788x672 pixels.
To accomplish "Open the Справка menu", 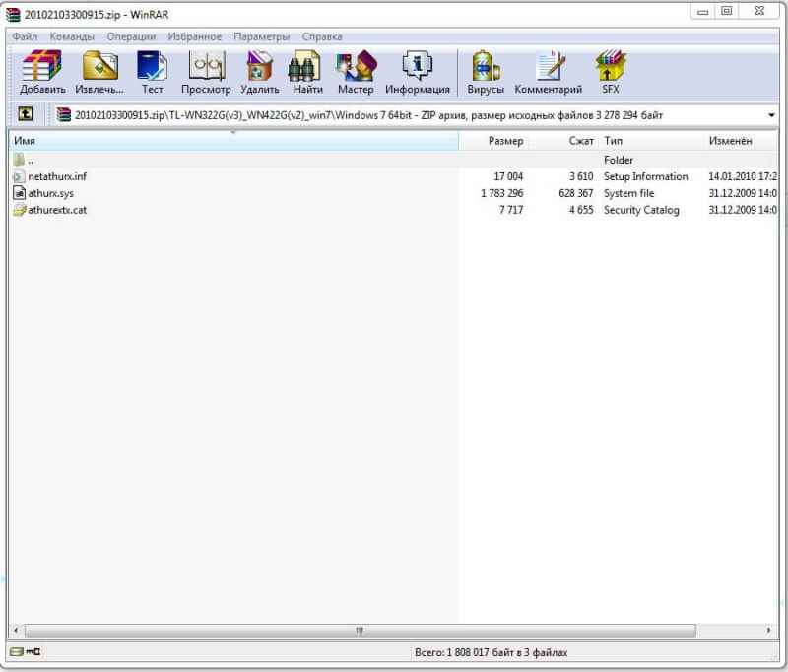I will 322,36.
